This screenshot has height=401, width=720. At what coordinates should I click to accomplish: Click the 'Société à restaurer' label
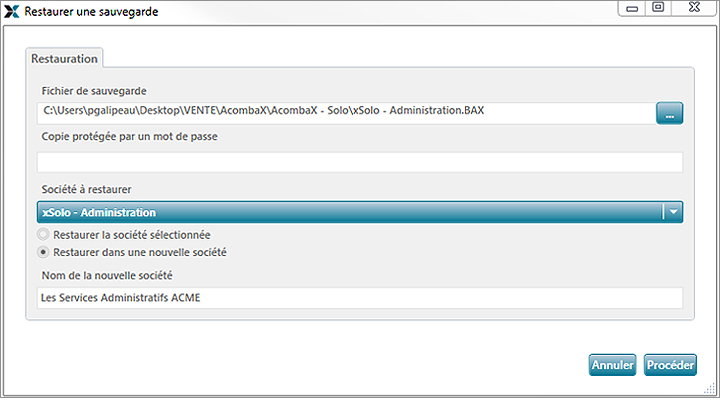pyautogui.click(x=86, y=189)
